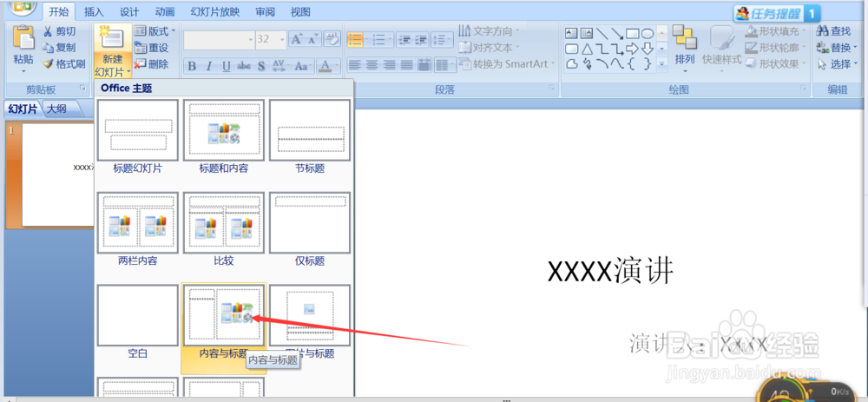Click the Reset (重设) slide button
The height and width of the screenshot is (402, 868).
151,48
